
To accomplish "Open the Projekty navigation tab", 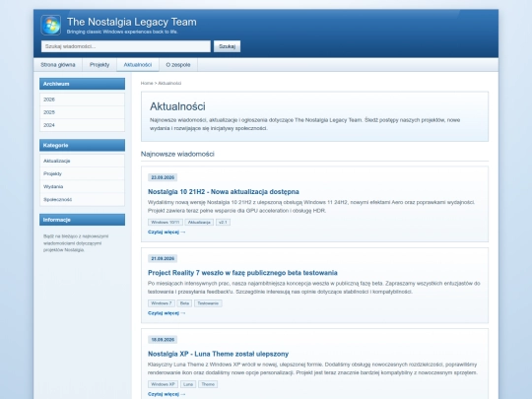I will coord(100,65).
